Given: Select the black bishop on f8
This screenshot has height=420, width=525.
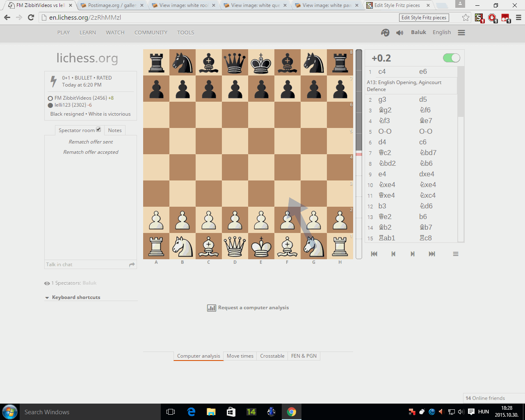Looking at the screenshot, I should click(288, 63).
